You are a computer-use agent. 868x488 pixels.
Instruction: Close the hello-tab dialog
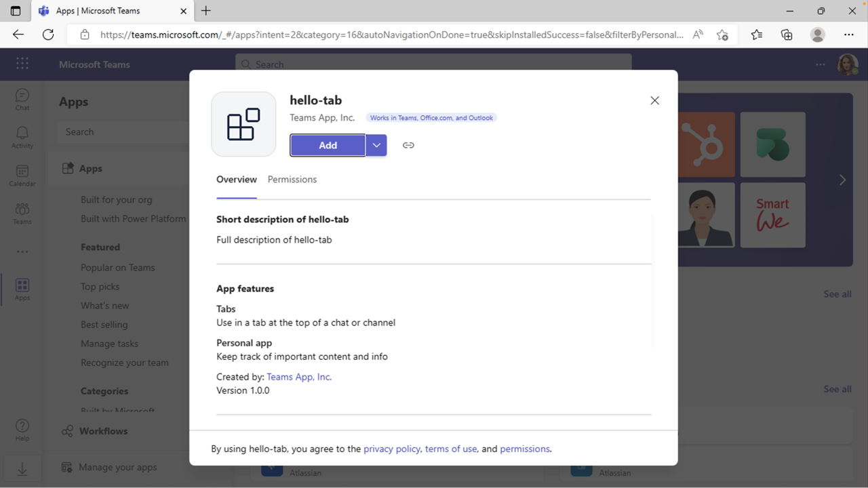pos(654,100)
